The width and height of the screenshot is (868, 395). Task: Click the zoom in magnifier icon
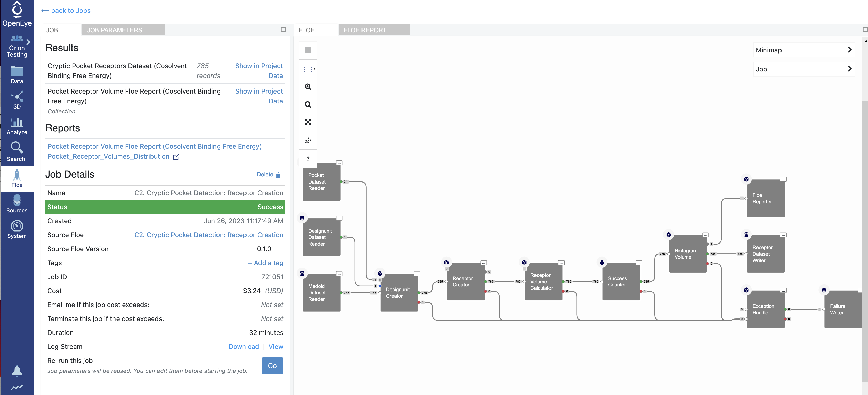click(x=308, y=87)
